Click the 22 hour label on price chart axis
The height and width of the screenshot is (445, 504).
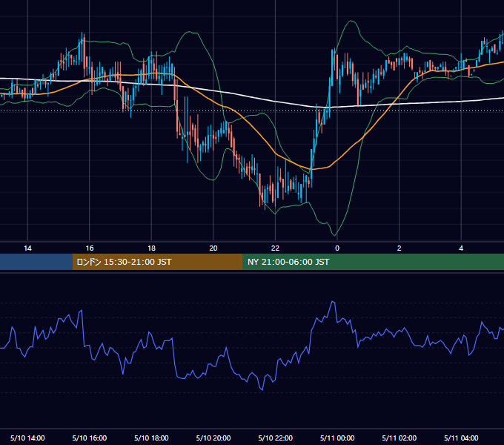[275, 248]
